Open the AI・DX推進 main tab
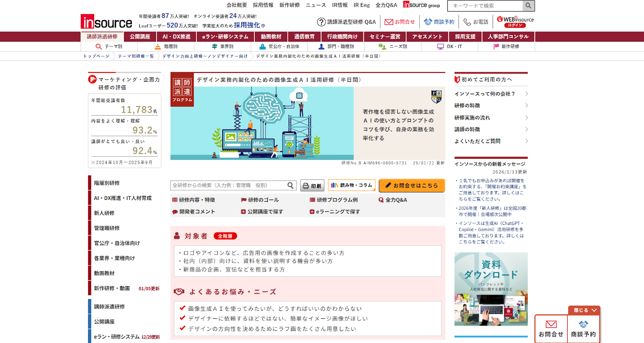The image size is (644, 343). click(176, 37)
